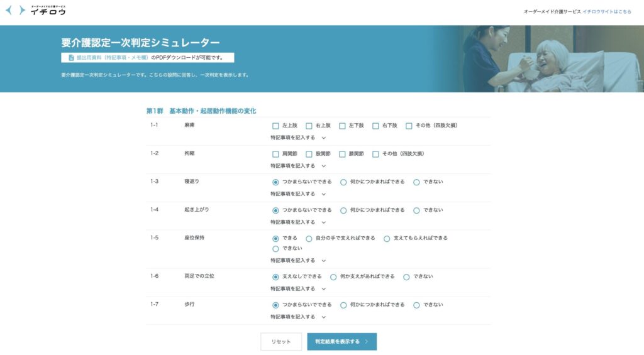
Task: Click the Ichirou logo in header
Action: (35, 10)
